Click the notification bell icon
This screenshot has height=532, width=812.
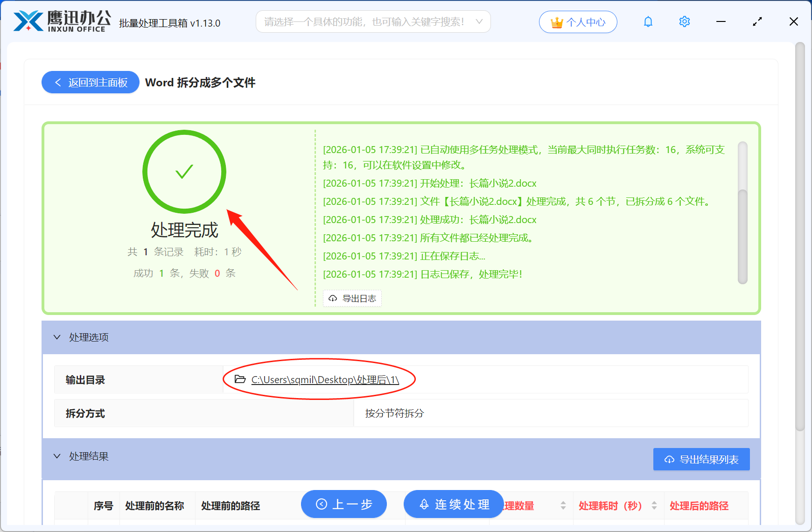[648, 21]
